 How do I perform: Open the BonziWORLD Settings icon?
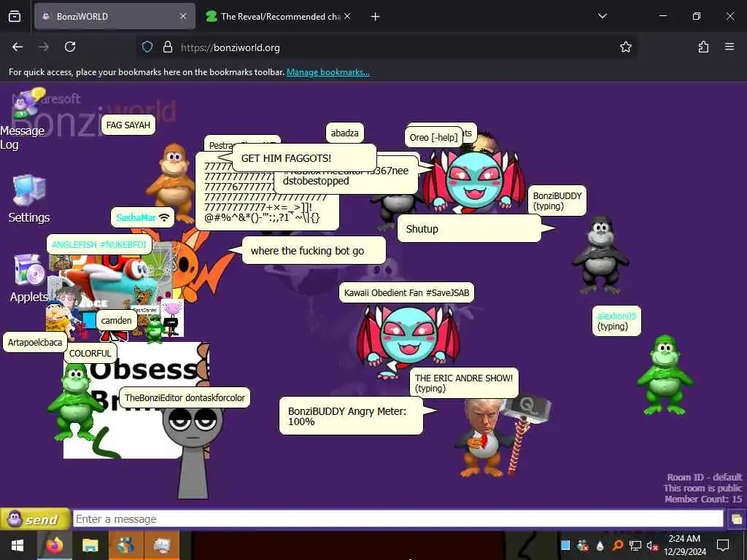[29, 199]
